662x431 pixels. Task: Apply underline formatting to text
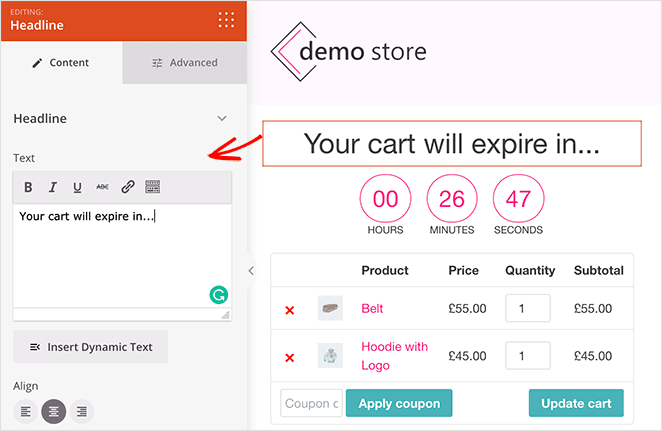77,187
